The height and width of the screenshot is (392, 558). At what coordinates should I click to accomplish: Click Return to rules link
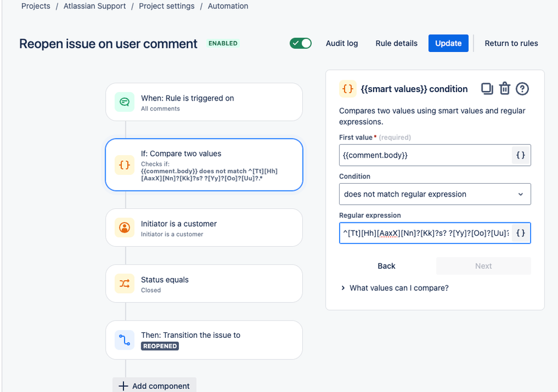pos(512,44)
